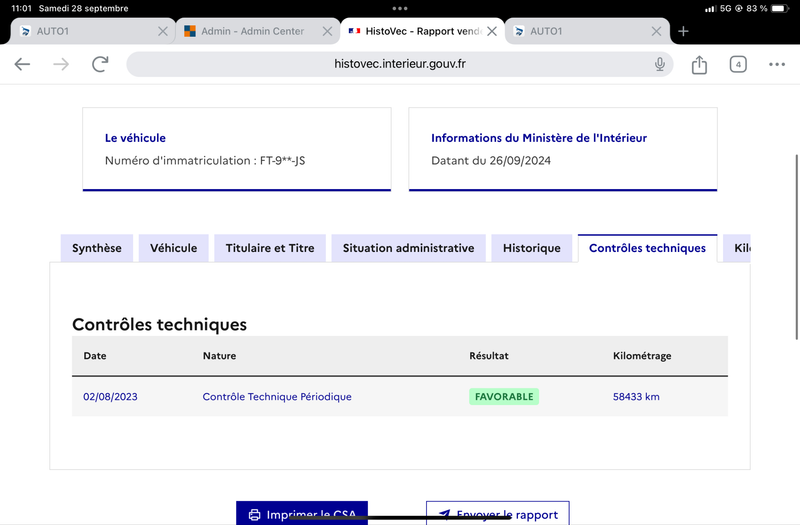Screen dimensions: 800x525
Task: Close the last AUTO1 tab
Action: click(x=656, y=31)
